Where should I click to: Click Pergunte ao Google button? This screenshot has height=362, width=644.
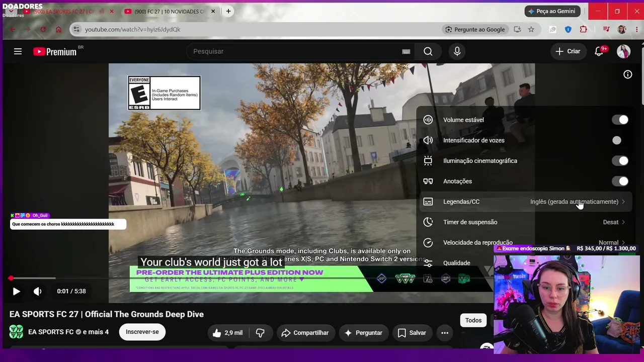click(474, 30)
